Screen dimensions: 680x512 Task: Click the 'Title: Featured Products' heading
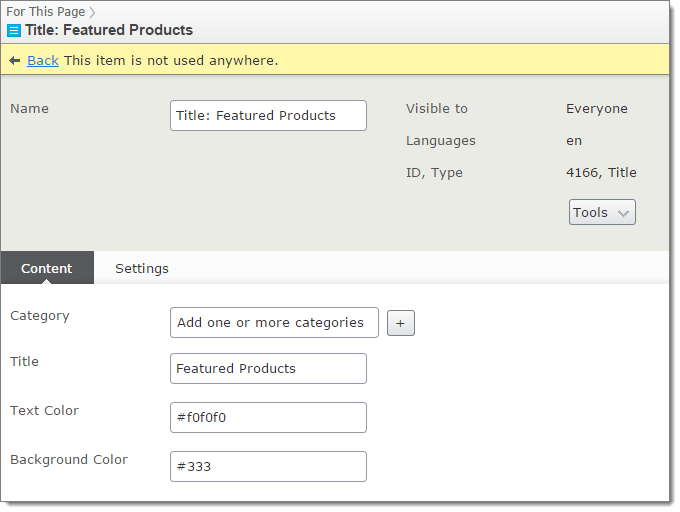point(109,30)
